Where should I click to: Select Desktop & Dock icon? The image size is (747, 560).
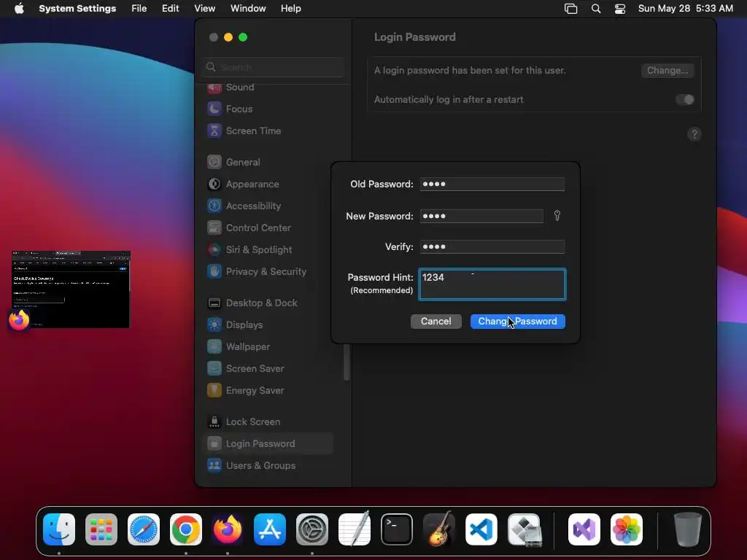click(214, 303)
